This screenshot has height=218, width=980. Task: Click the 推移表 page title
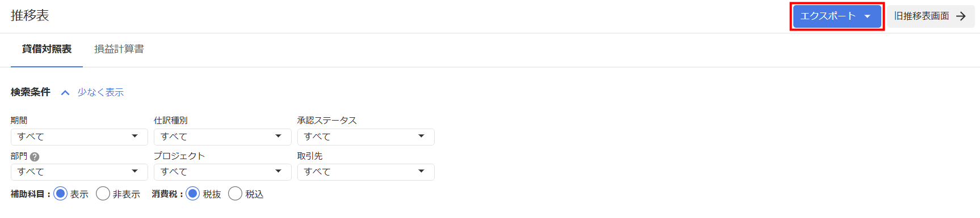click(x=30, y=15)
